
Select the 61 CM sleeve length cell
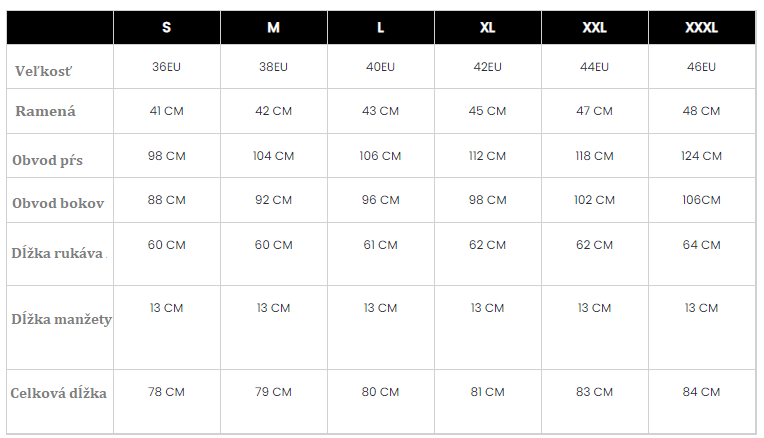tap(380, 245)
